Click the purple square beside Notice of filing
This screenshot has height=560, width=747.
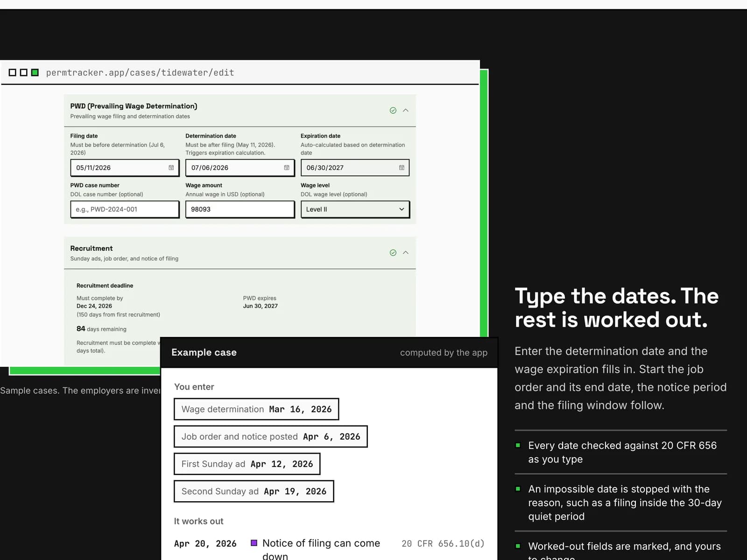click(x=254, y=543)
